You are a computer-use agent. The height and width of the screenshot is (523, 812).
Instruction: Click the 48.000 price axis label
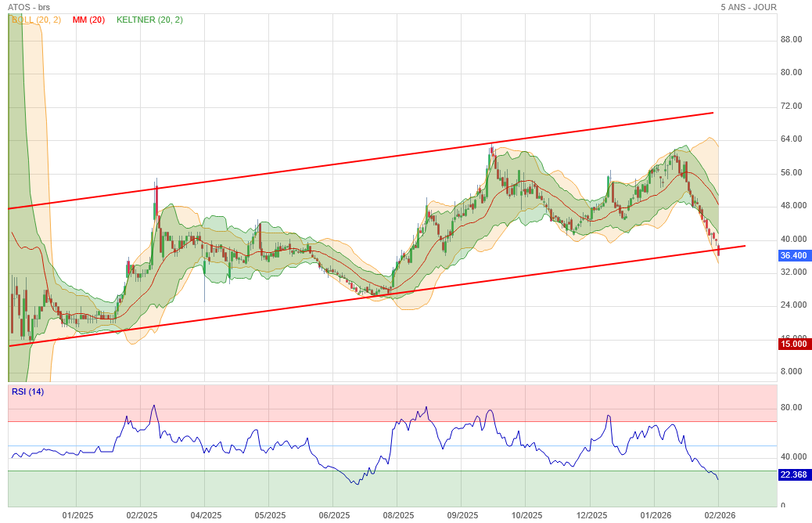[793, 206]
